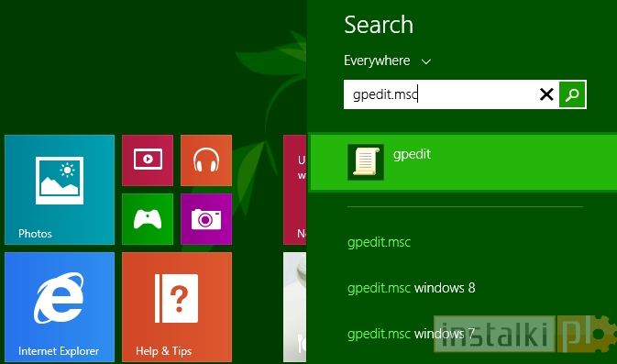Screen dimensions: 617x364
Task: Select the gpedit.msc suggestion
Action: (x=379, y=242)
